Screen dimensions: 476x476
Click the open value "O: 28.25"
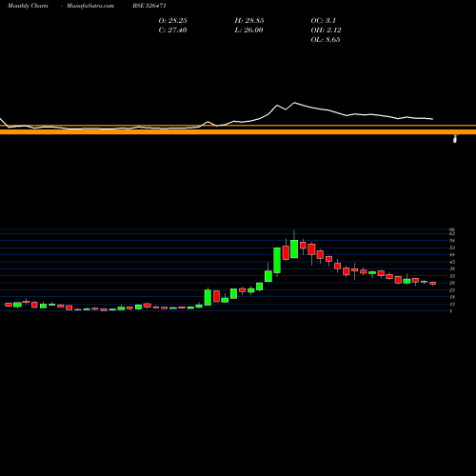click(172, 21)
